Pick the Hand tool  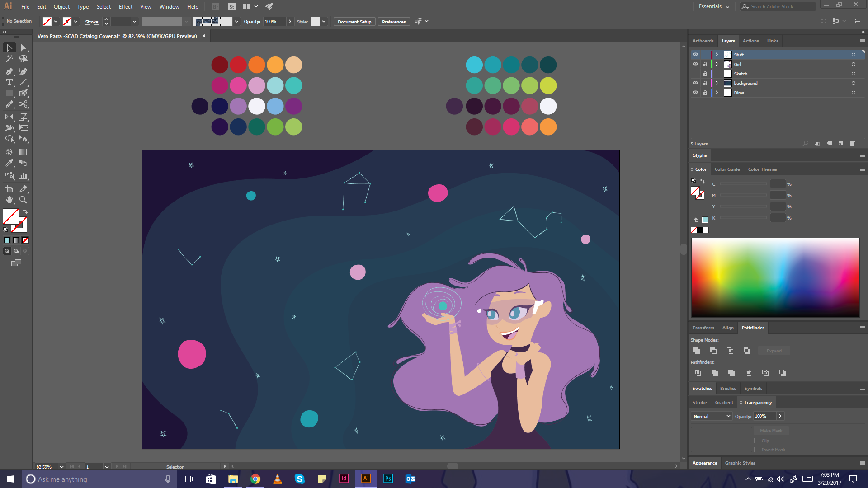coord(9,200)
